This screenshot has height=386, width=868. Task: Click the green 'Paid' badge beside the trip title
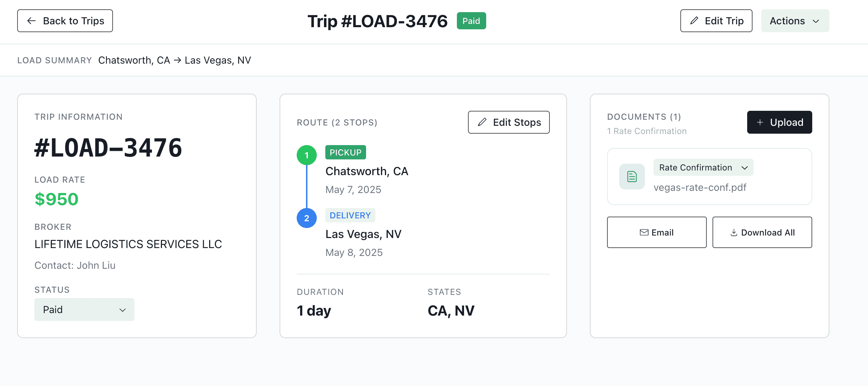coord(471,21)
